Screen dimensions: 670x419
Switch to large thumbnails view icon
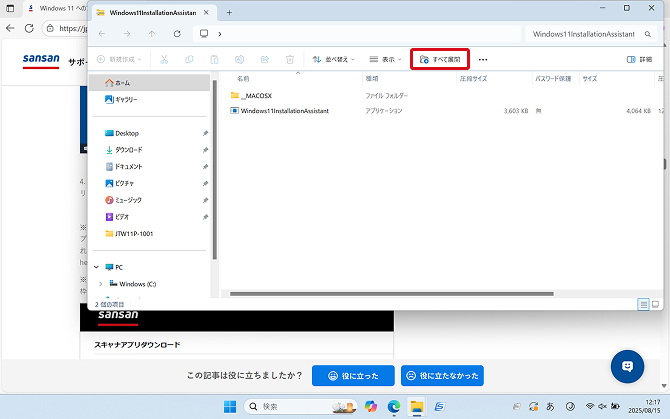pyautogui.click(x=656, y=304)
